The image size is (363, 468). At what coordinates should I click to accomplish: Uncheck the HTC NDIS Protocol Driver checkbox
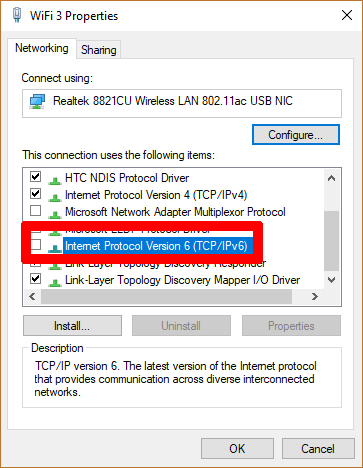click(x=36, y=176)
